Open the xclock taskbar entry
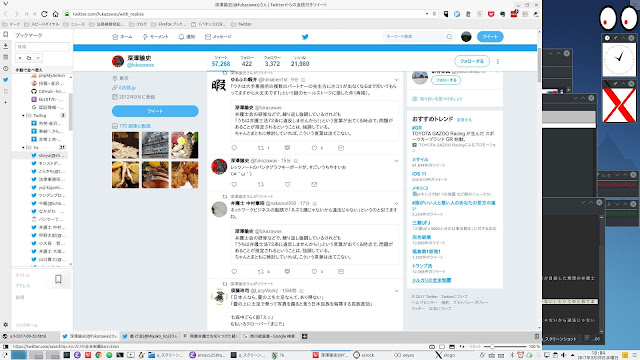 (364, 355)
